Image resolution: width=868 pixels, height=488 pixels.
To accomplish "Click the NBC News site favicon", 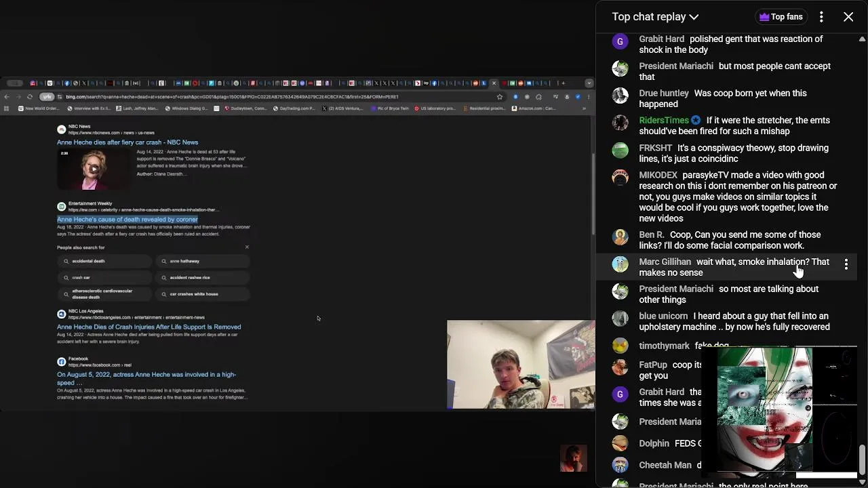I will pos(61,129).
